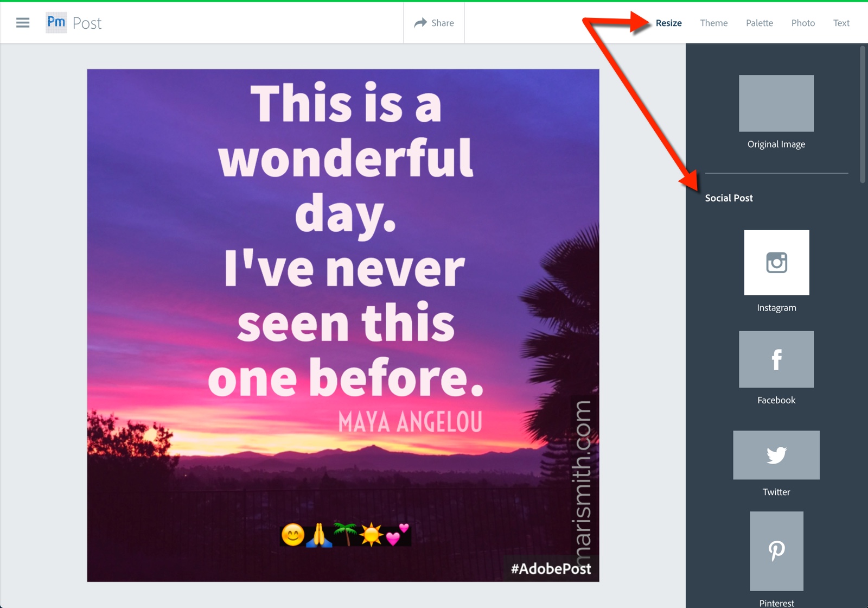868x608 pixels.
Task: Select the Pinterest size icon
Action: coord(776,551)
